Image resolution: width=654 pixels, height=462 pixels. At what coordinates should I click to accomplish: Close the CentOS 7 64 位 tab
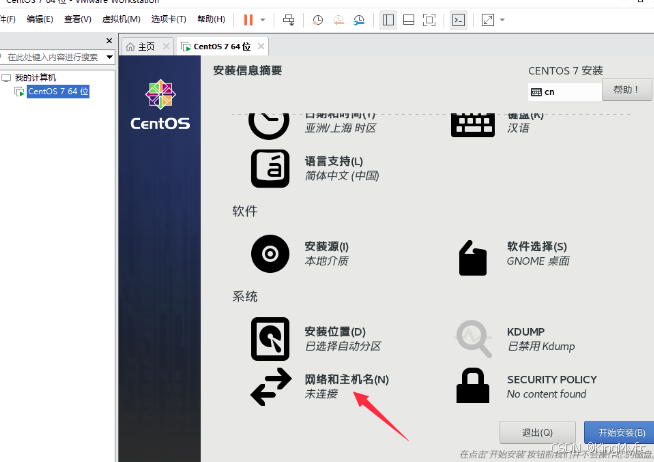point(261,46)
